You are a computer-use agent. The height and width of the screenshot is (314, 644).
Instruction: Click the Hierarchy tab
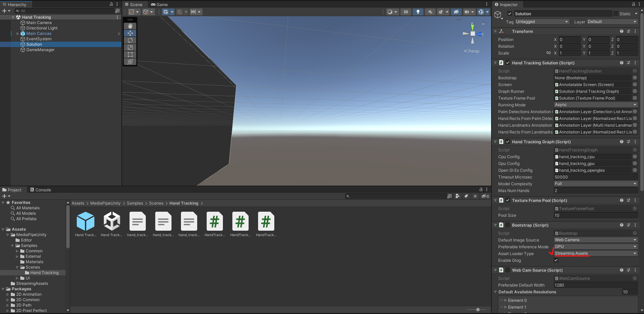(x=14, y=4)
